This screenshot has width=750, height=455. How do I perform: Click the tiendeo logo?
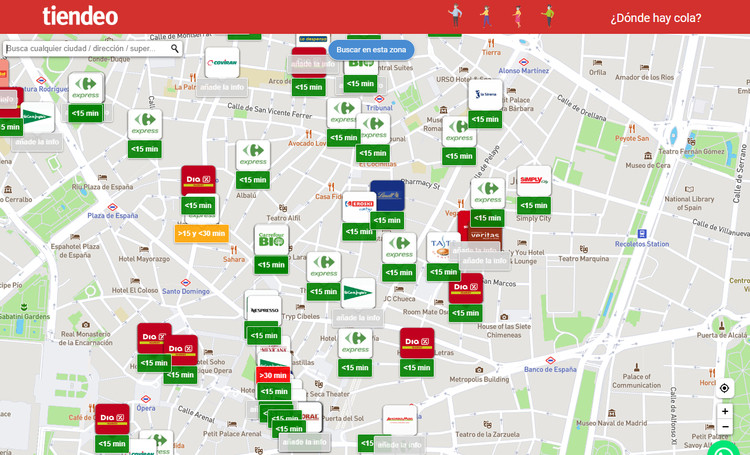coord(80,16)
